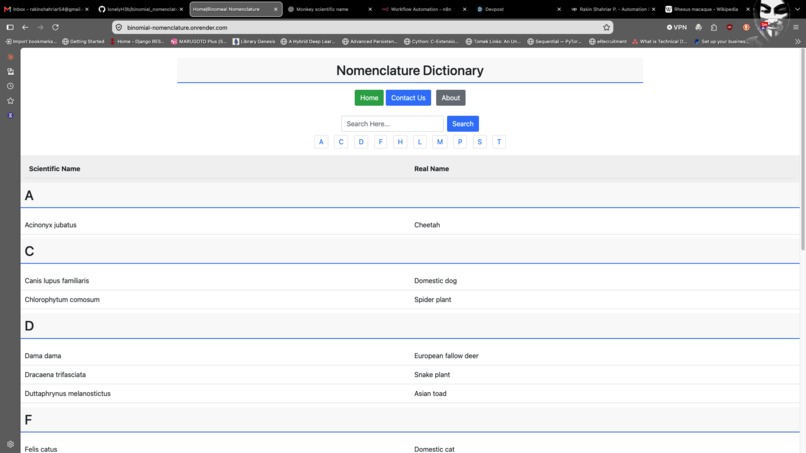Select the Chlorophytum comosum entry
This screenshot has height=453, width=806.
pos(62,300)
